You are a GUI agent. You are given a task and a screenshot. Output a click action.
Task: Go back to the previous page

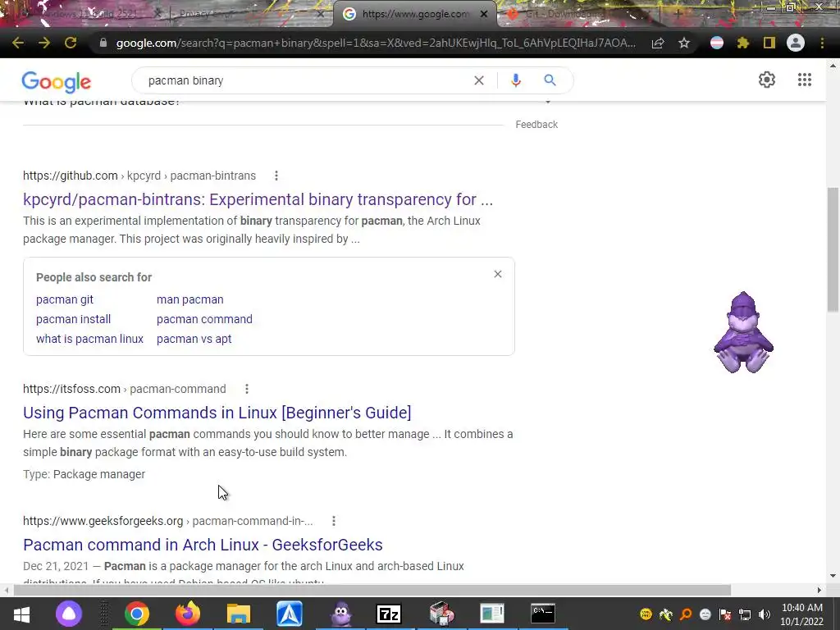pyautogui.click(x=18, y=43)
